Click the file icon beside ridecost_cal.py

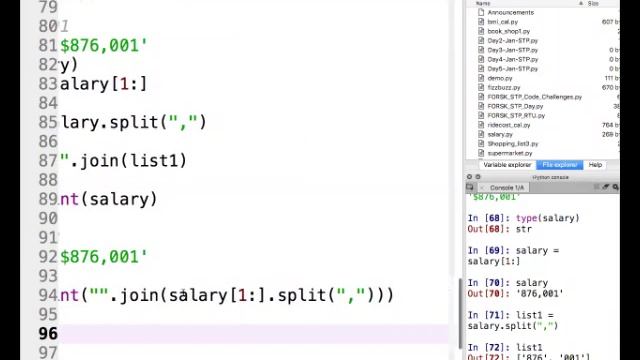click(481, 125)
